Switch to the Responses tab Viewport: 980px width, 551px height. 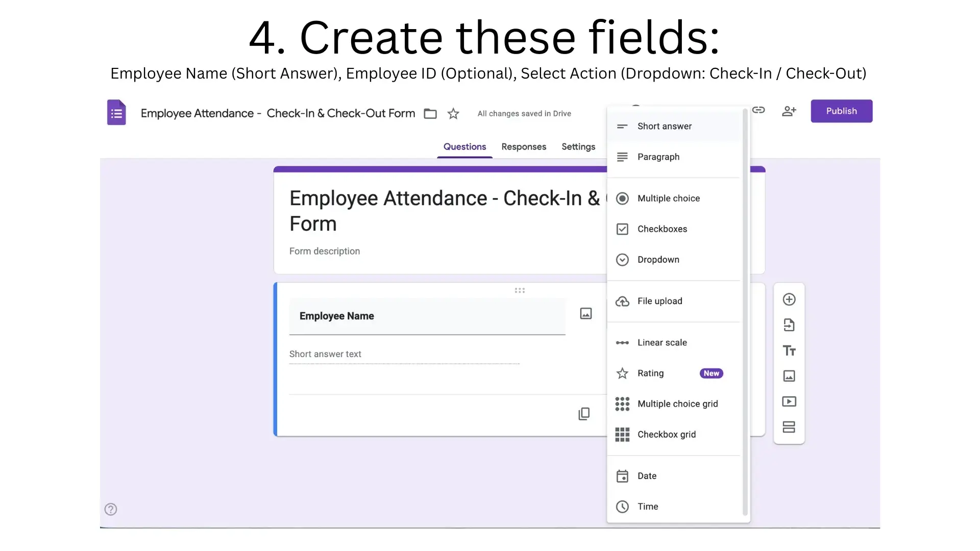[x=524, y=146]
